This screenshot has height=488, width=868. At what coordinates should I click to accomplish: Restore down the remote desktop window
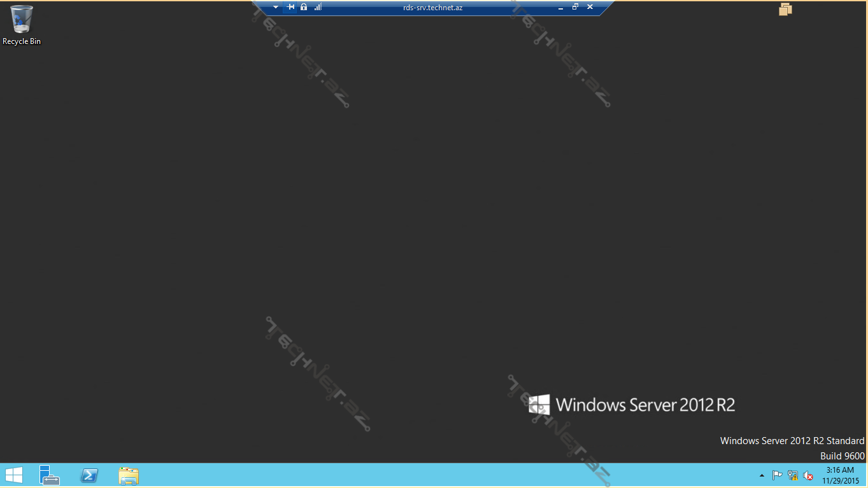(x=575, y=7)
